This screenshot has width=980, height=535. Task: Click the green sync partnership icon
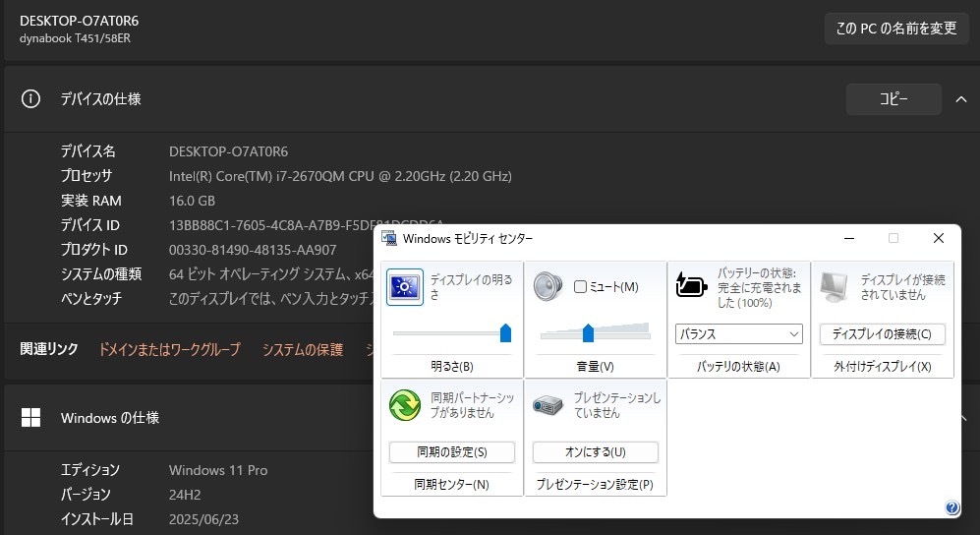(404, 405)
